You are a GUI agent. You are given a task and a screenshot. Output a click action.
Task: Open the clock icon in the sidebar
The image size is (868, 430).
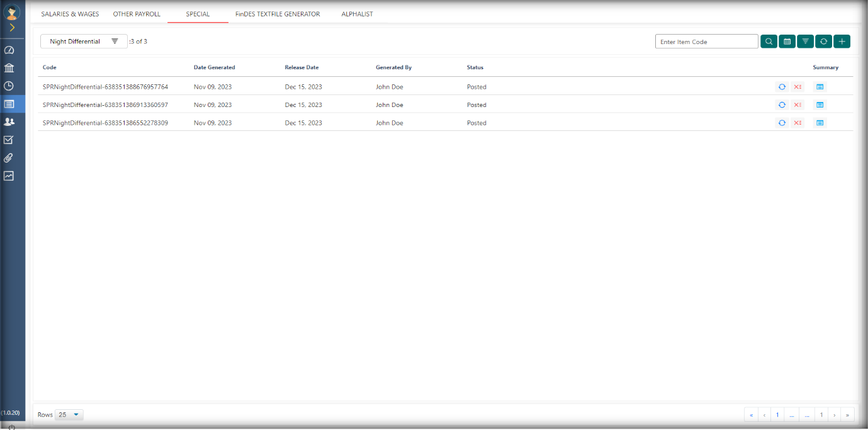pos(9,86)
